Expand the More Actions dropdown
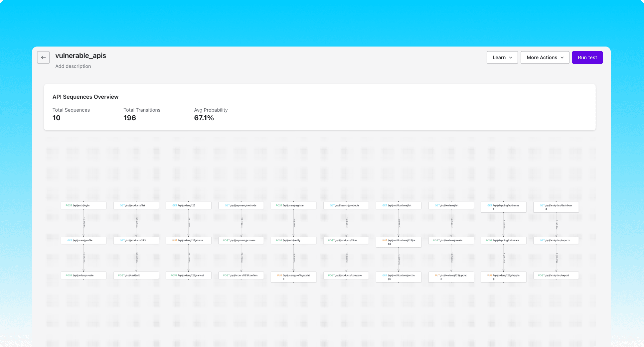 pyautogui.click(x=545, y=58)
